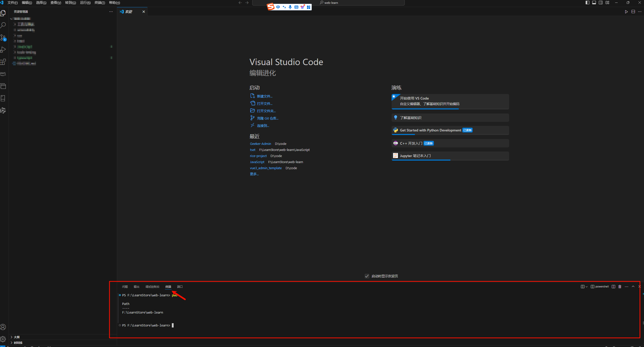Image resolution: width=644 pixels, height=347 pixels.
Task: Maximize terminal panel with the chevron up
Action: click(x=633, y=286)
